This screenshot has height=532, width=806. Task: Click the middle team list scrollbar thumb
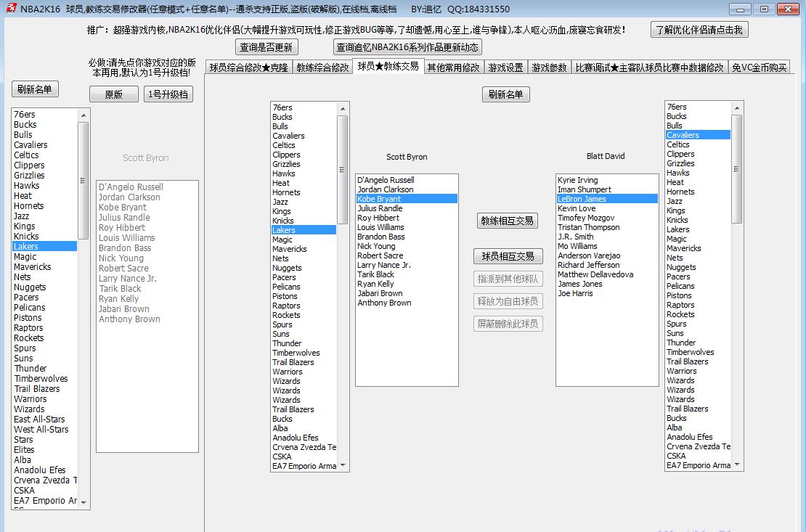tap(342, 170)
